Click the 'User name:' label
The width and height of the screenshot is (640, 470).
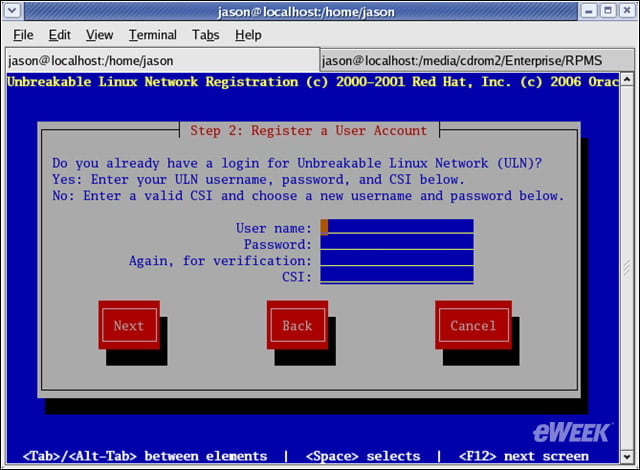pos(273,228)
